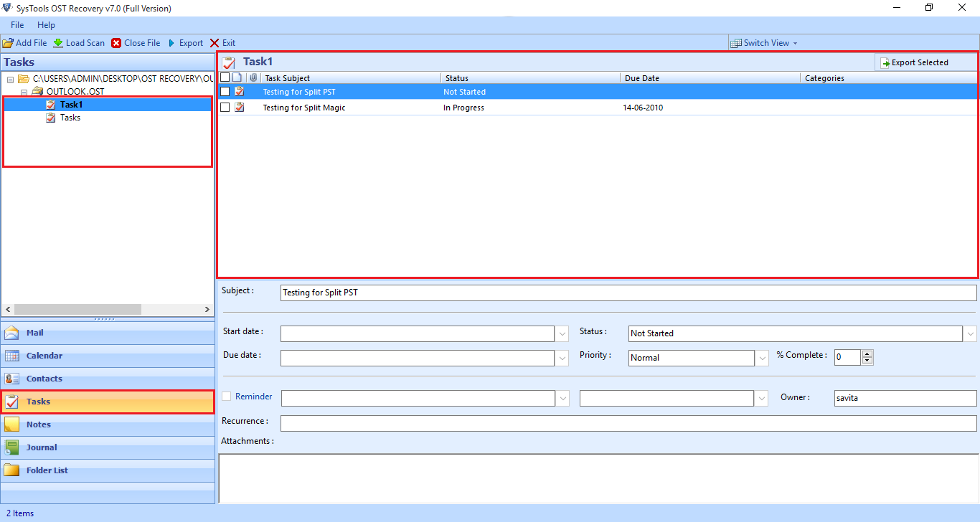Image resolution: width=980 pixels, height=522 pixels.
Task: Click the In Progress status cell
Action: (463, 108)
